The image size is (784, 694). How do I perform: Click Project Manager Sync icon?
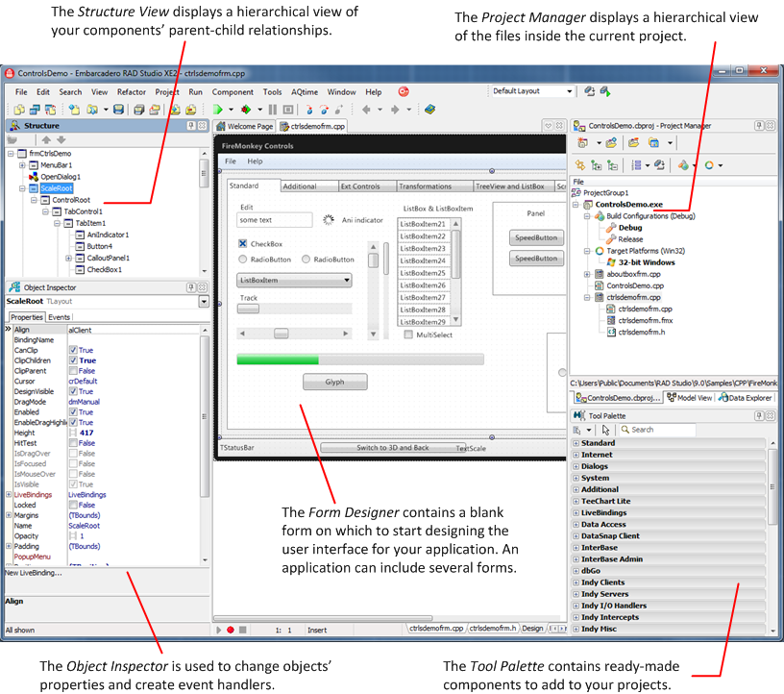(580, 165)
